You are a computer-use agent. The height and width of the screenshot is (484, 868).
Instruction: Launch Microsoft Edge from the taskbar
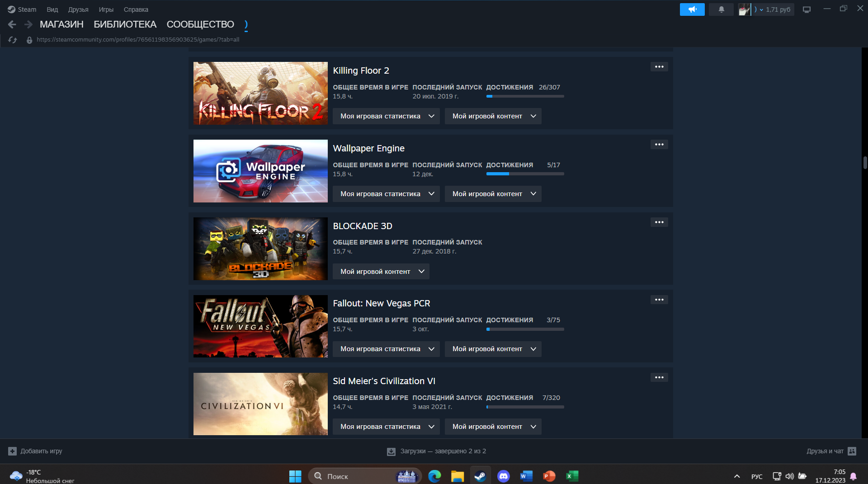[x=434, y=476]
